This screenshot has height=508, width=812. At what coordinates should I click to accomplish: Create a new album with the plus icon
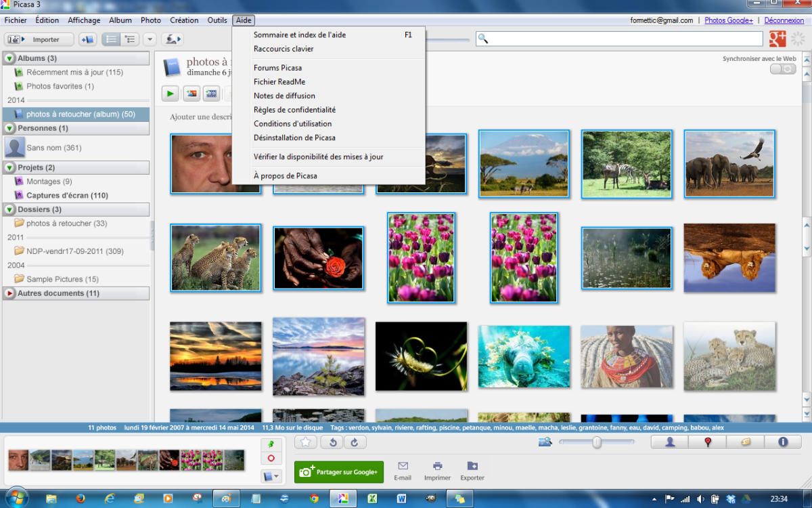point(87,39)
